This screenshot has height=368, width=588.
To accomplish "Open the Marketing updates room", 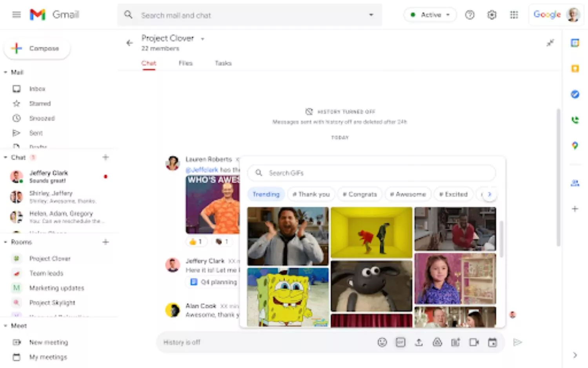I will pos(56,288).
